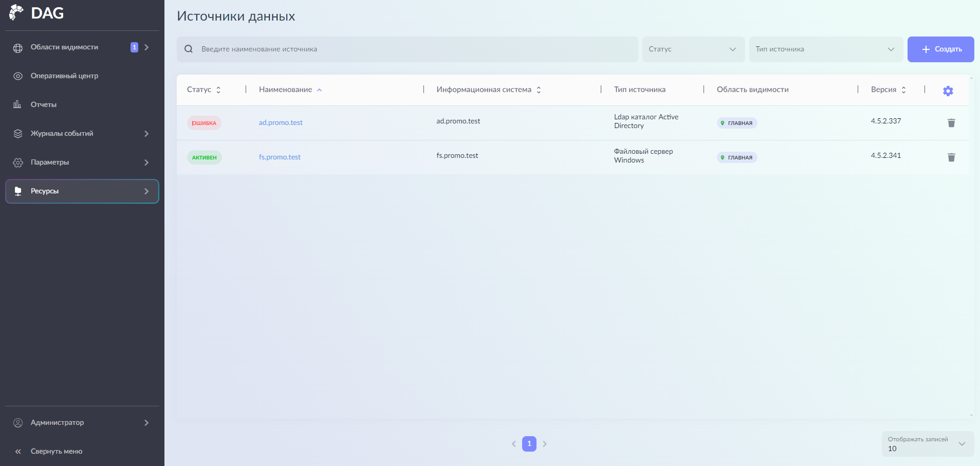The height and width of the screenshot is (466, 980).
Task: Open the fs.promo.test source link
Action: 280,157
